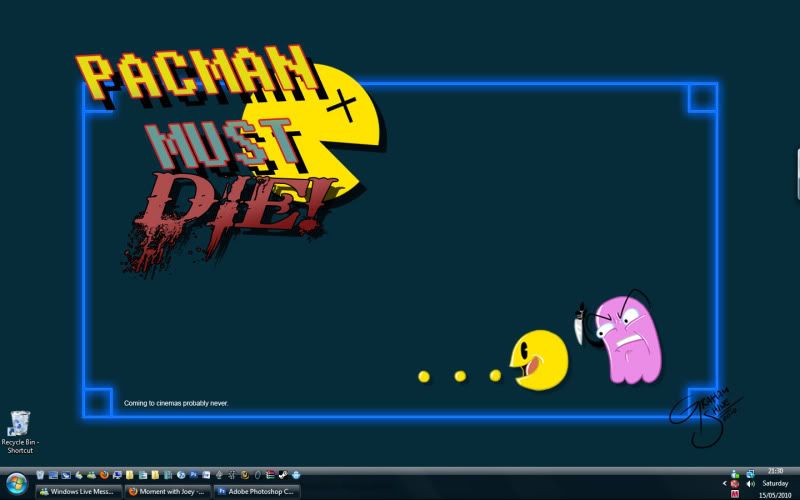Open the clock showing Saturday 15/05/2010

776,483
